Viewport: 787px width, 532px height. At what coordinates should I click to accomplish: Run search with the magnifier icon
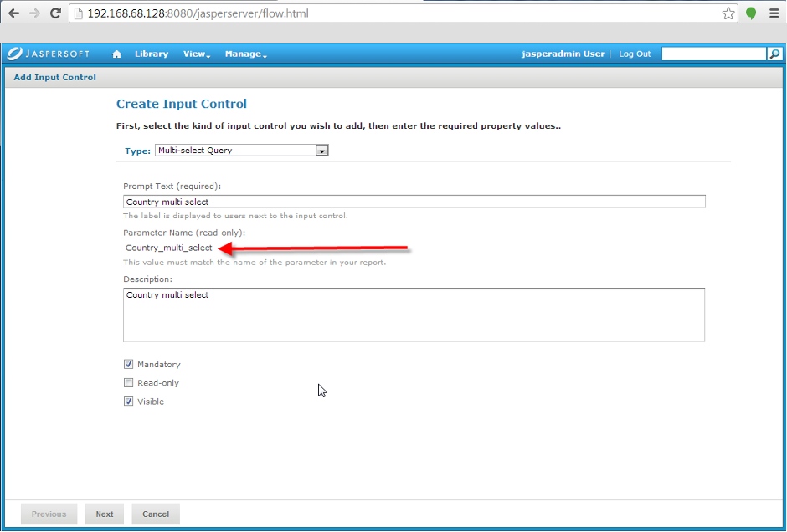pos(774,54)
